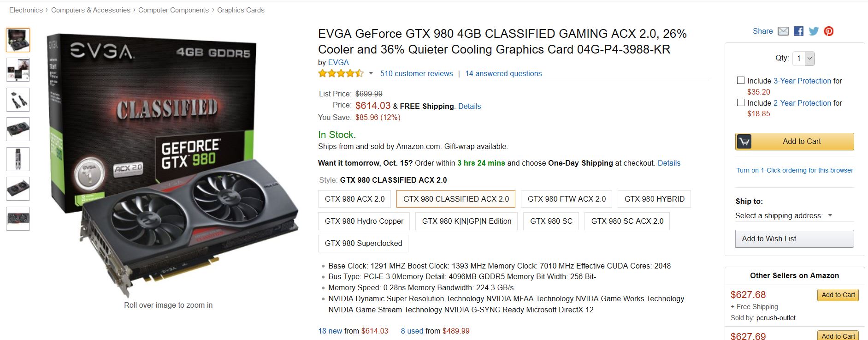This screenshot has height=340, width=868.
Task: Click the Add to Wish List button
Action: pos(794,239)
